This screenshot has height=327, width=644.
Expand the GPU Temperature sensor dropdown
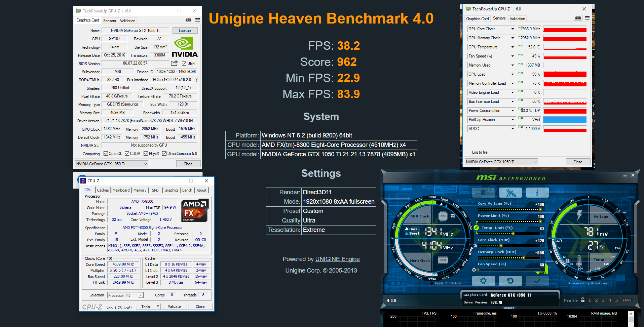[x=513, y=47]
